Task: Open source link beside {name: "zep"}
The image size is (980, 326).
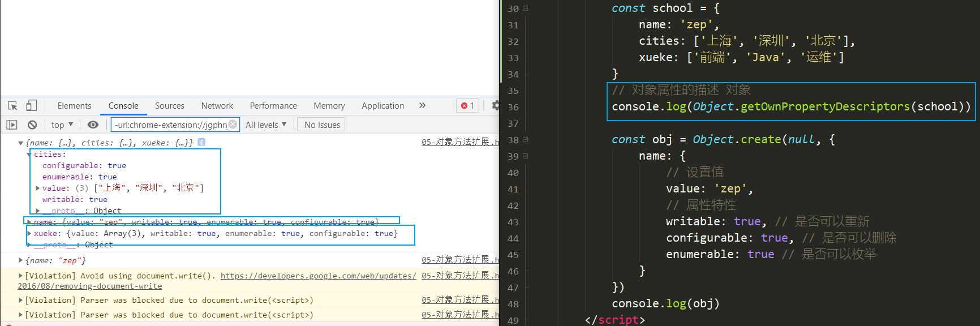Action: [460, 260]
